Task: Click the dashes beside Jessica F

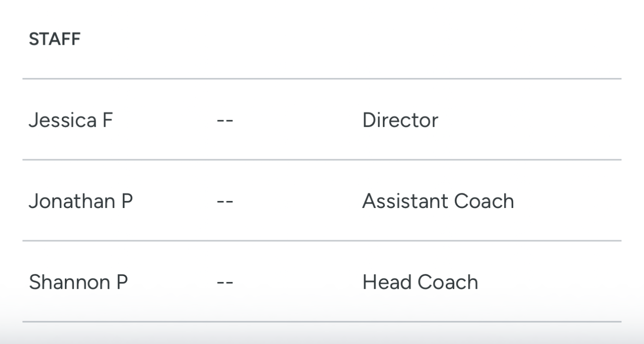Action: click(x=225, y=120)
